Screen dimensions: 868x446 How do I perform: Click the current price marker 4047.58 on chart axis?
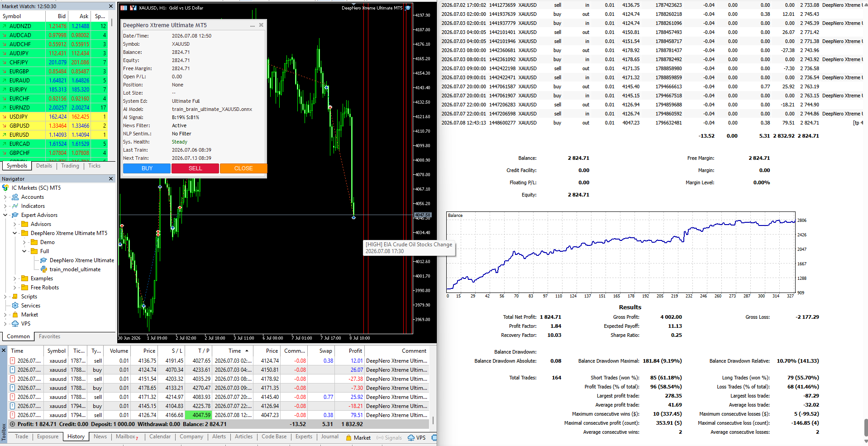423,215
